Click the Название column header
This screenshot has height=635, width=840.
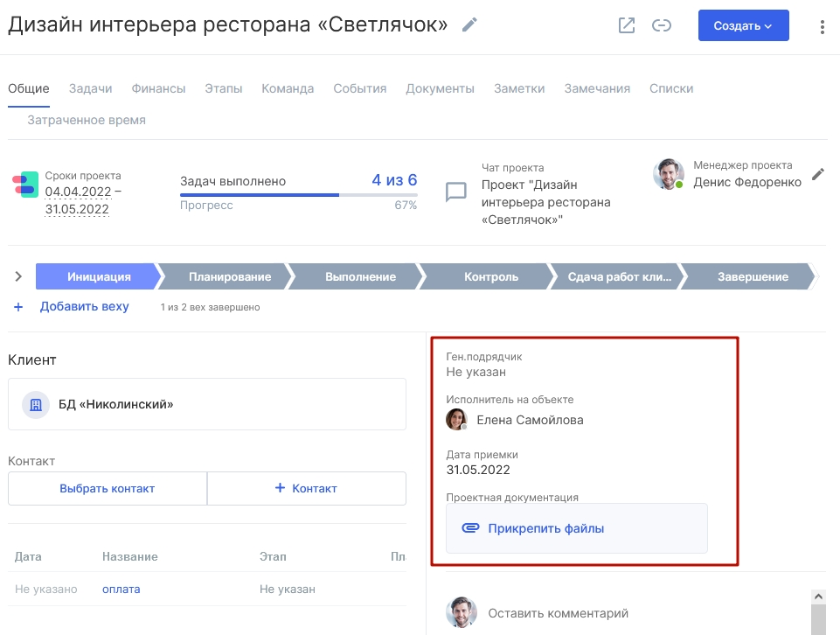coord(130,557)
